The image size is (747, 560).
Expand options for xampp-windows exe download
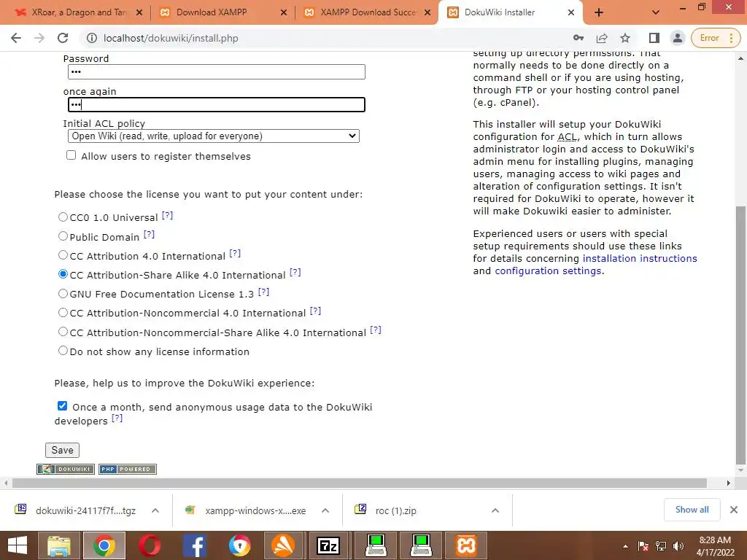point(325,510)
